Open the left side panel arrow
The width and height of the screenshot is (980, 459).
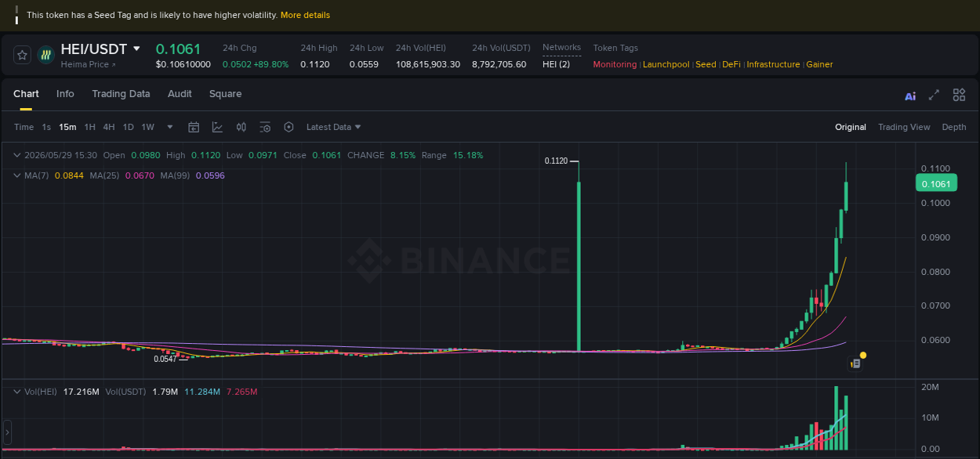pos(7,432)
